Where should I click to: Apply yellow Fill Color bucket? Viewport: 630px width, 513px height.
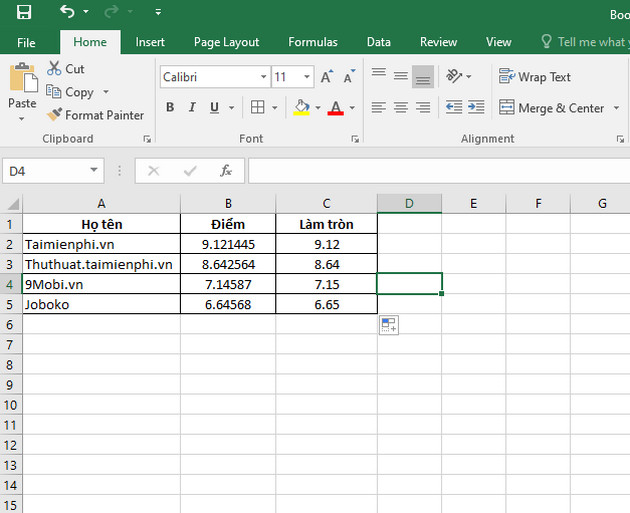pyautogui.click(x=301, y=107)
